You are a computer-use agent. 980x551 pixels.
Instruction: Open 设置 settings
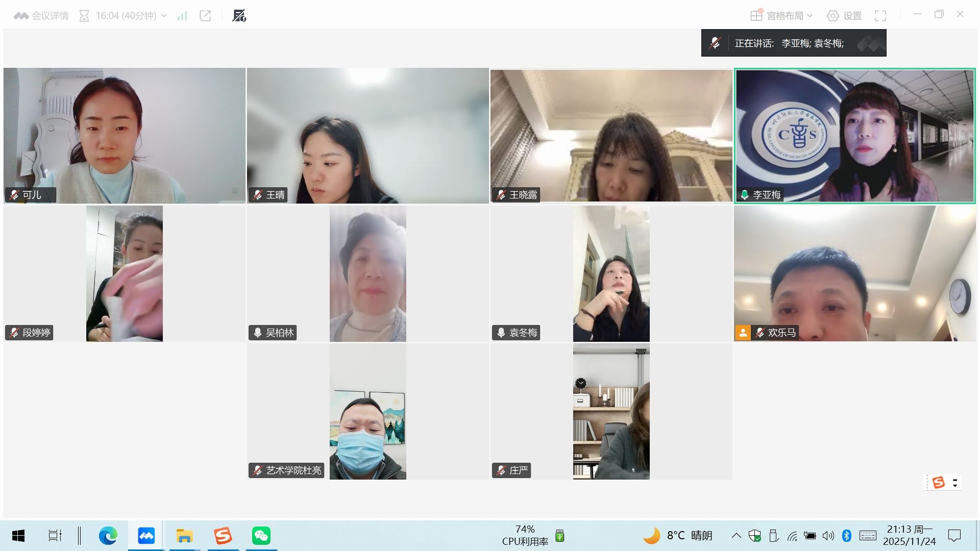844,16
